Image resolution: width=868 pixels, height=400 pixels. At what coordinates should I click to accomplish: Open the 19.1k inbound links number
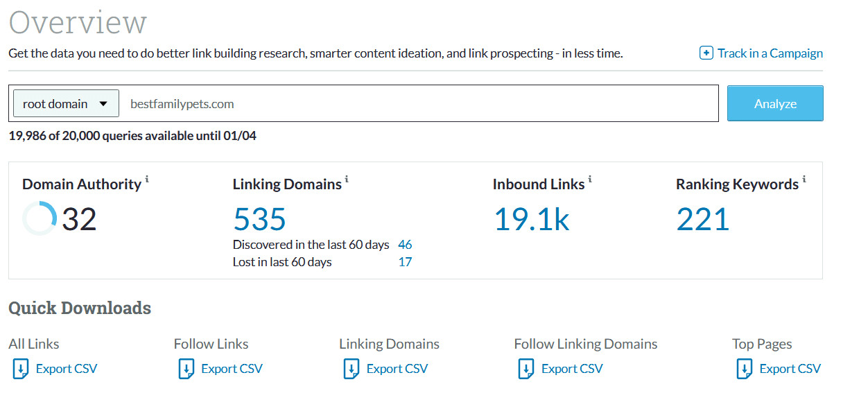point(532,220)
